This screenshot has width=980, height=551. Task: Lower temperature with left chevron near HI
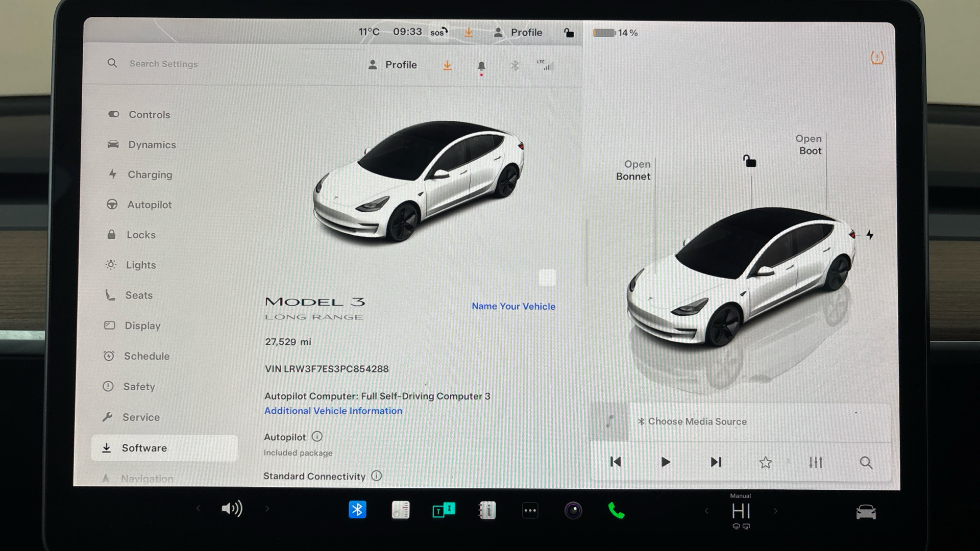pos(706,511)
